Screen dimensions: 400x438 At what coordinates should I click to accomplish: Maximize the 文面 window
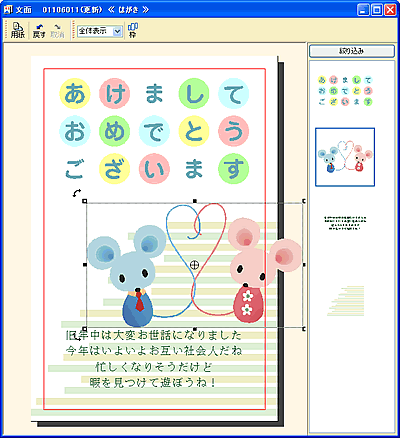pos(377,10)
